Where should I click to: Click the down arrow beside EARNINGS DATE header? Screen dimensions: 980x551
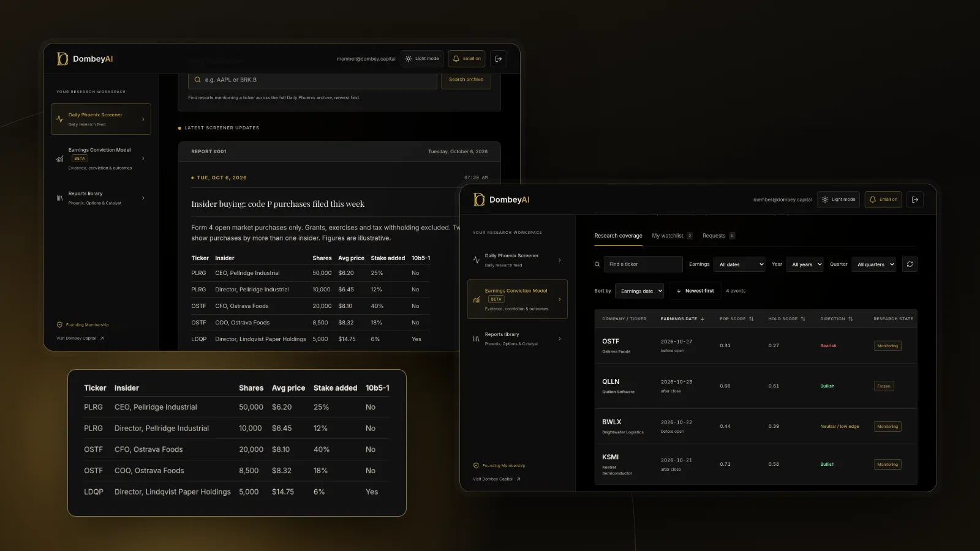point(703,319)
